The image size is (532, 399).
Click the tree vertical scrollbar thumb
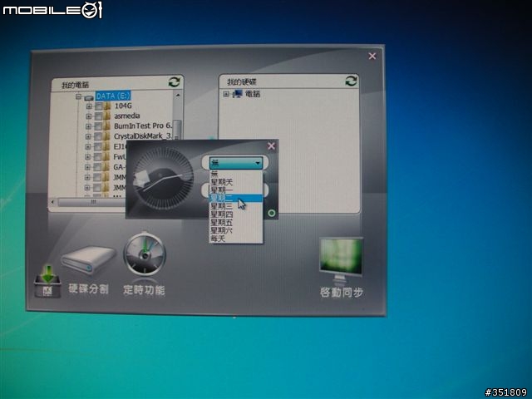point(177,128)
